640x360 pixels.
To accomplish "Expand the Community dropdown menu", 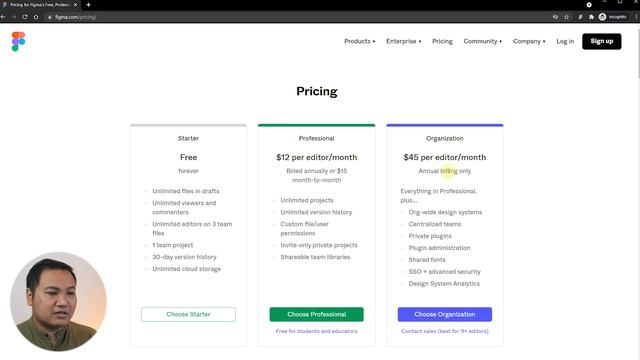I will [x=482, y=41].
